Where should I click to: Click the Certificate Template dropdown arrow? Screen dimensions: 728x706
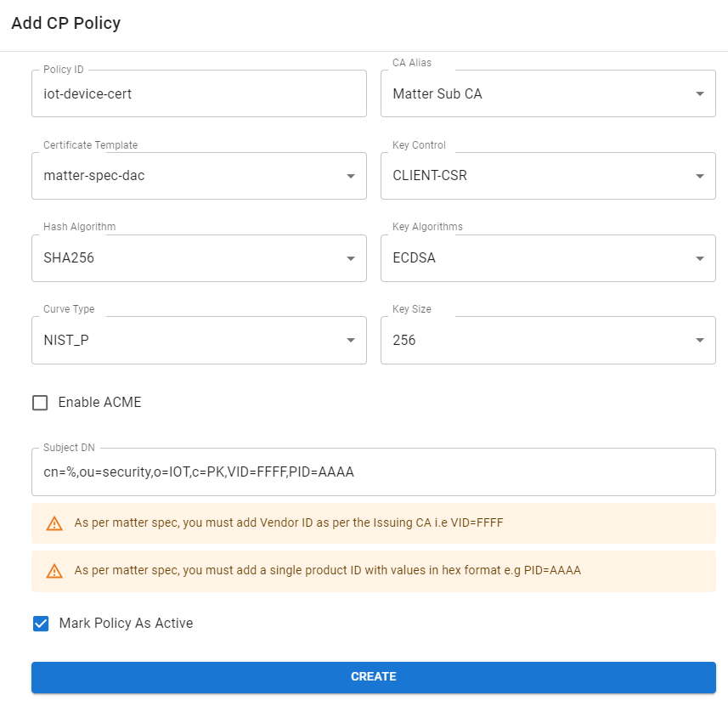351,176
